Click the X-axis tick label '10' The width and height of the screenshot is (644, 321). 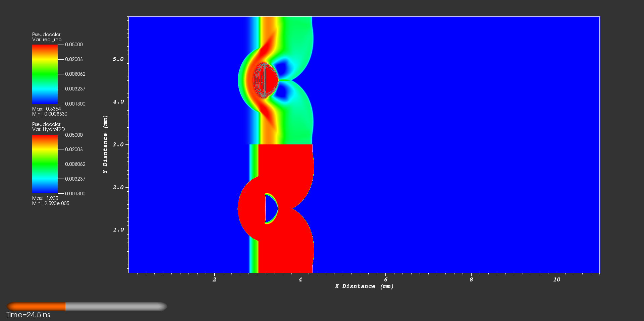pyautogui.click(x=556, y=279)
